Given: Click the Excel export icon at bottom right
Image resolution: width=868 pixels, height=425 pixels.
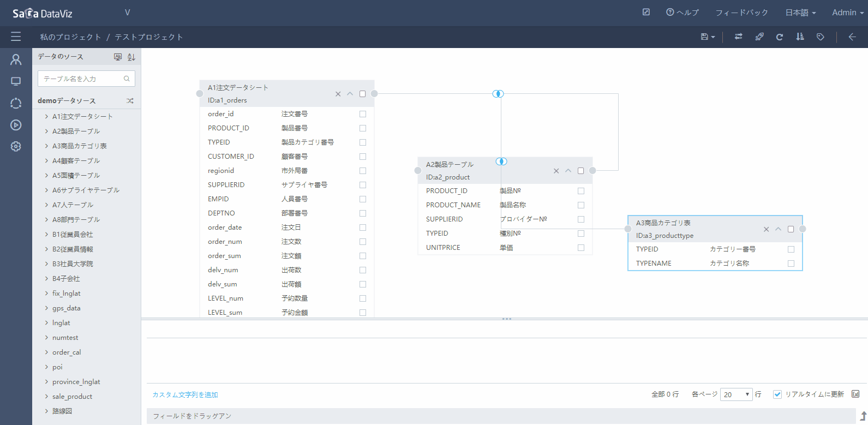Looking at the screenshot, I should [855, 394].
